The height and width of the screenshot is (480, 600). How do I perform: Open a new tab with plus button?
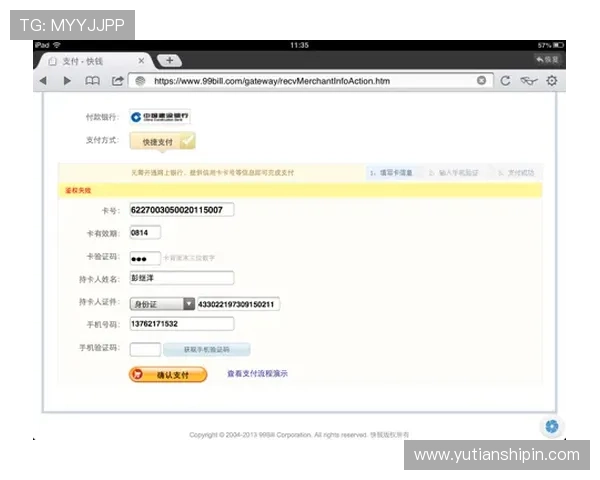(170, 60)
